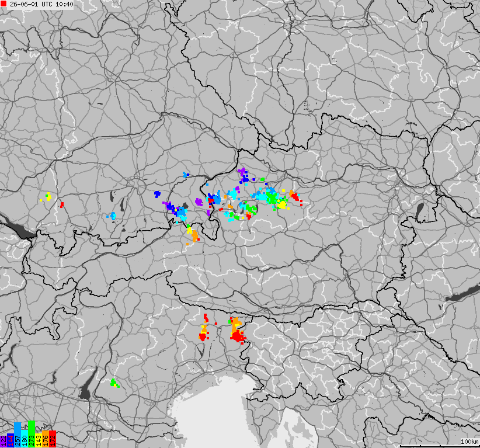Click the red square beside the timestamp

tap(4, 4)
